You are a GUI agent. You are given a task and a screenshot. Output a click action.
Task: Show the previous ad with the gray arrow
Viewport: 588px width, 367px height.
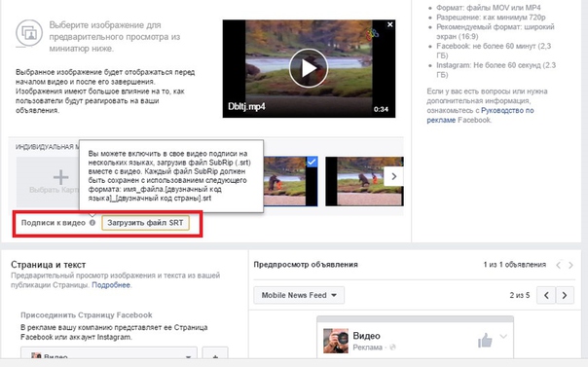pos(559,265)
